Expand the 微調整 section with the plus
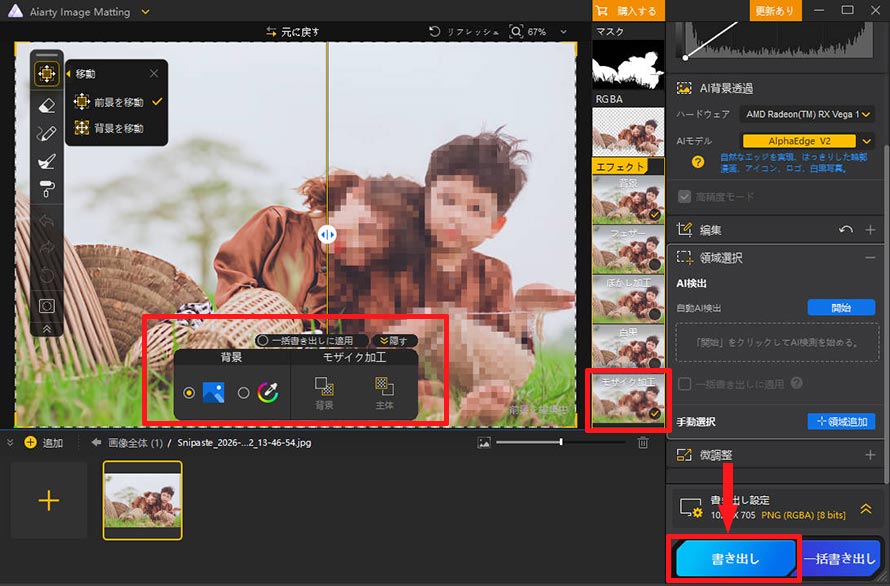 coord(870,455)
